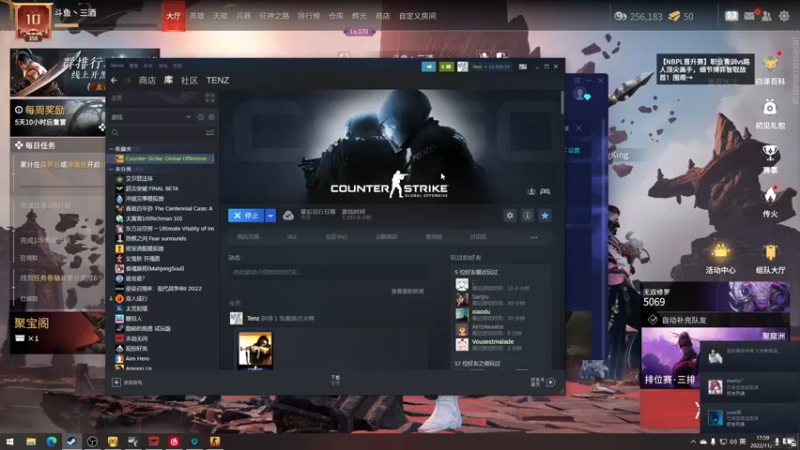The height and width of the screenshot is (450, 800).
Task: Open 排行榜 in game lobby menu
Action: (309, 16)
